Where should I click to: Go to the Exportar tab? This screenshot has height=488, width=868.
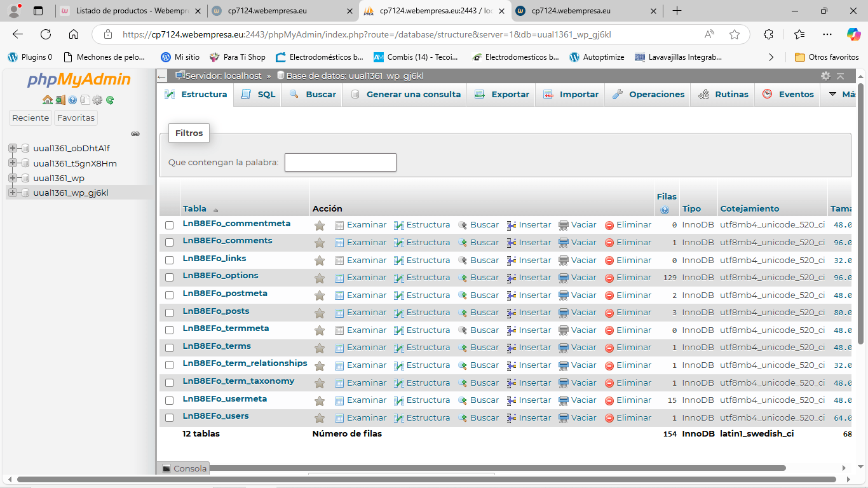tap(501, 94)
